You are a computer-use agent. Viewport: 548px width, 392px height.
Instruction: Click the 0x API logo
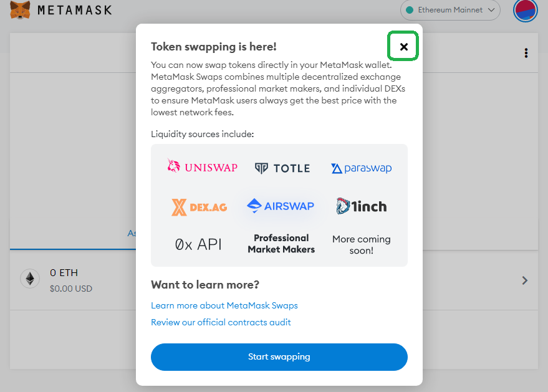click(198, 244)
